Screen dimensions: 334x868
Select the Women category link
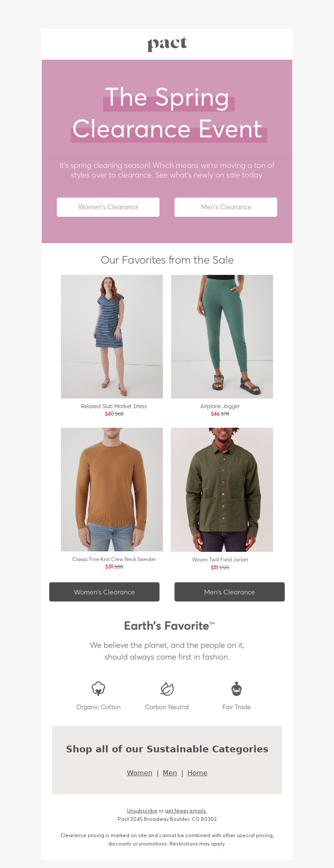click(x=139, y=773)
